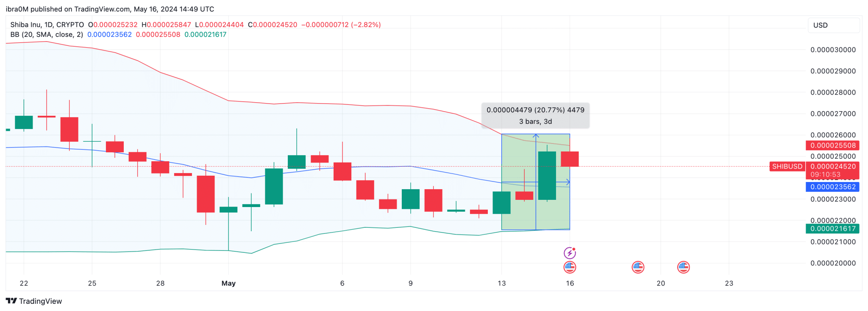
Task: Click the "23" date axis label
Action: pos(729,283)
